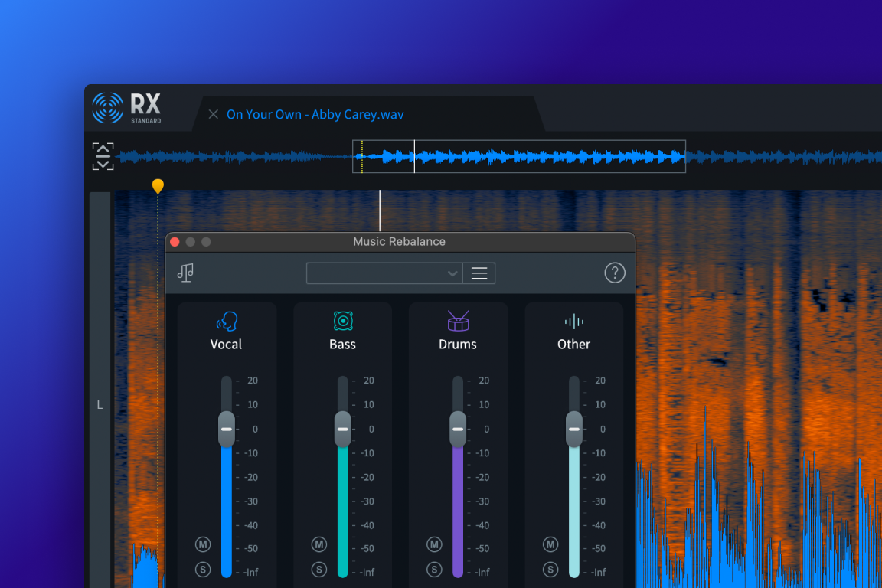Click the iZotope RX logo icon

(x=108, y=108)
